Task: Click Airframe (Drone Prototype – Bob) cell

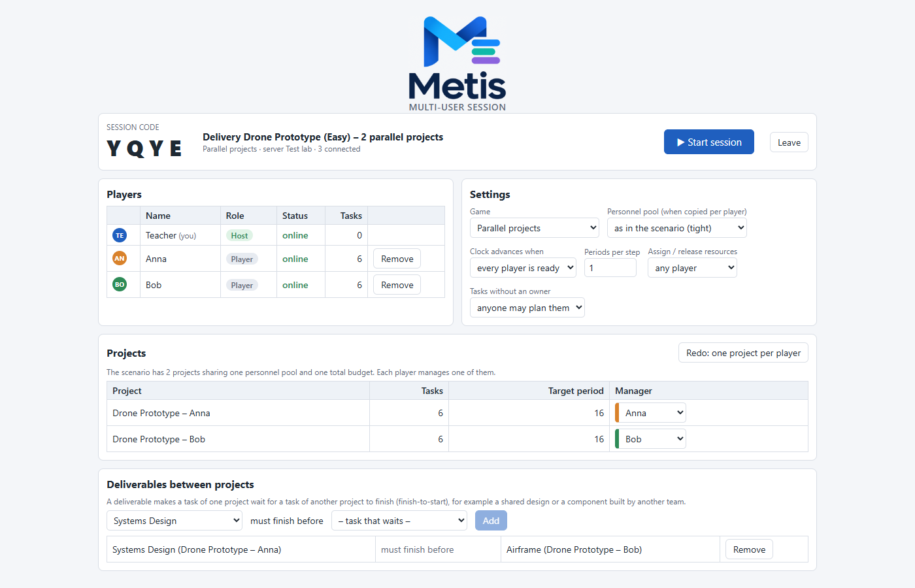Action: 610,549
